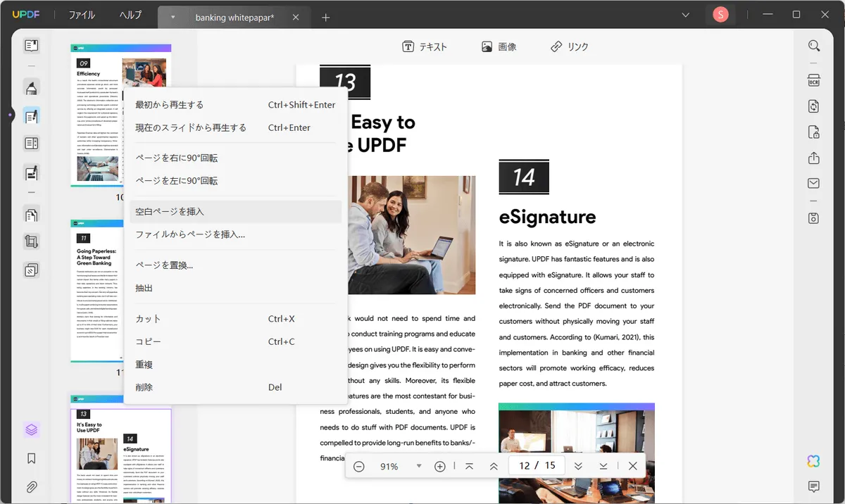
Task: Click the eSignature heading text
Action: point(548,217)
